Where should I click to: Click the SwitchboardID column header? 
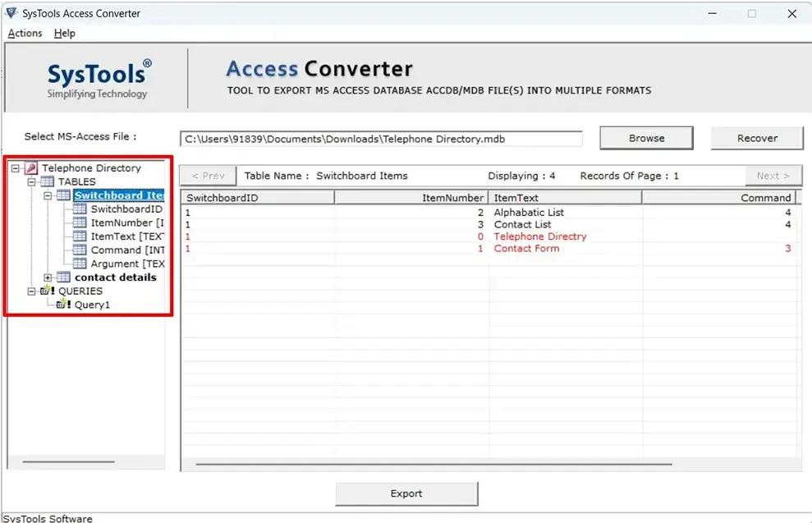257,198
